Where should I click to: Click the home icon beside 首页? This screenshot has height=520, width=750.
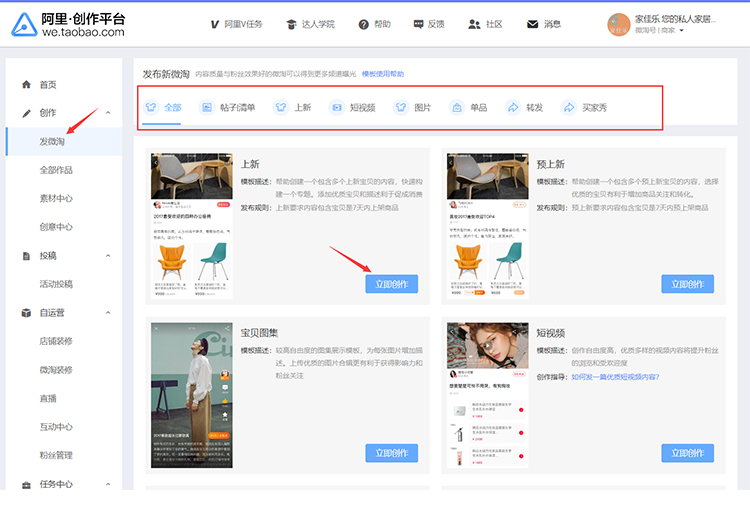26,85
